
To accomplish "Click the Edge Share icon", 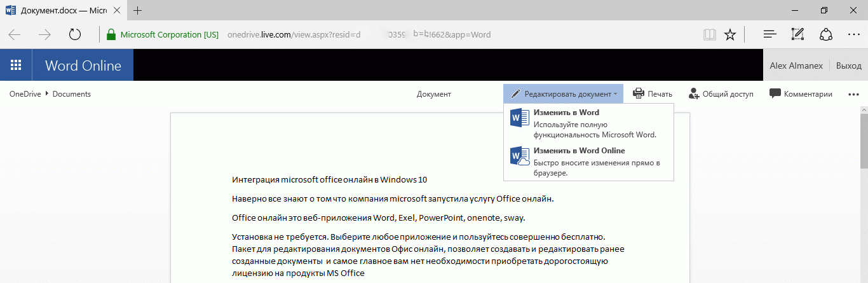I will click(825, 35).
